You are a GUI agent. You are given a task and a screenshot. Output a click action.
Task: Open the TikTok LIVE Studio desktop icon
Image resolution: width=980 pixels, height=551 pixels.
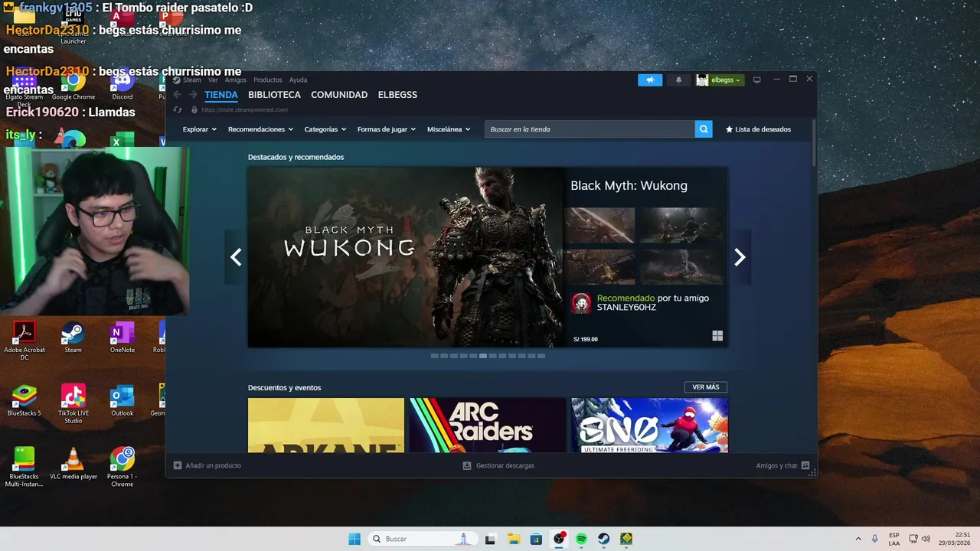coord(73,404)
